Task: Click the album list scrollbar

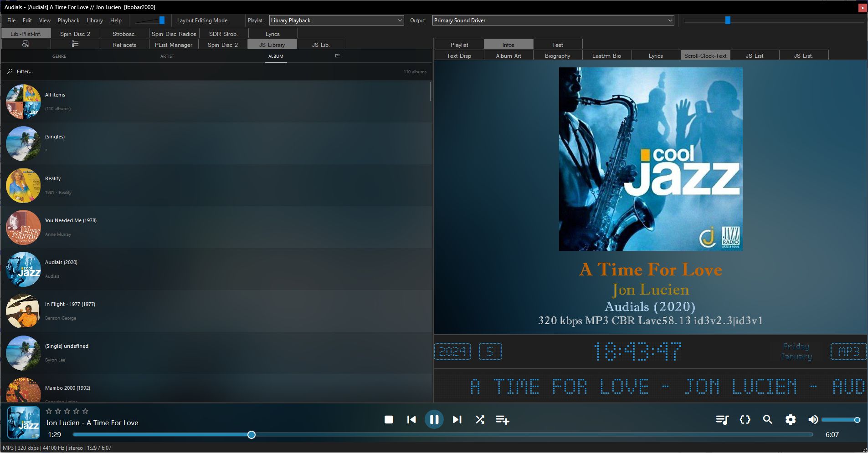Action: tap(430, 92)
